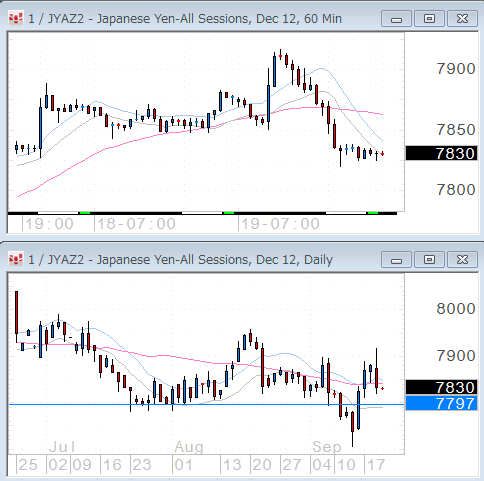Viewport: 484px width, 481px height.
Task: Click the 7850 price label on 60 Min chart
Action: tap(456, 130)
